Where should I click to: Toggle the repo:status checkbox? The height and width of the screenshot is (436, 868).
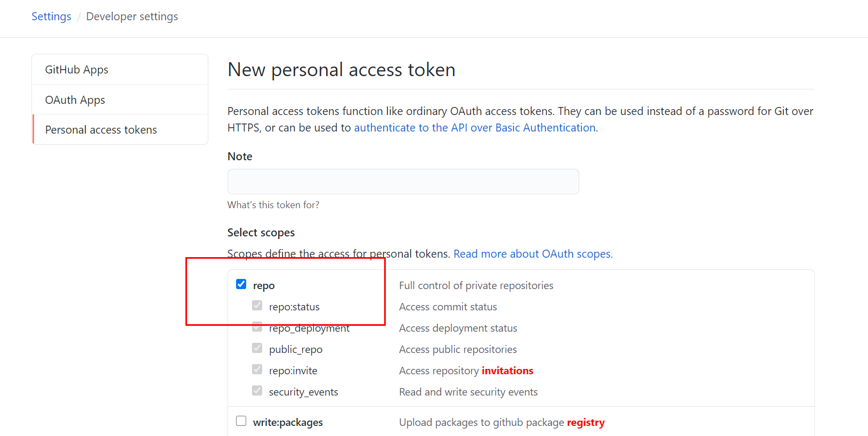(x=257, y=306)
